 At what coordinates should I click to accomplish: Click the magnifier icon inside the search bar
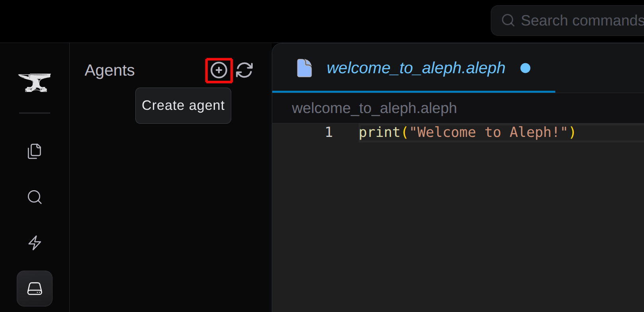(x=508, y=20)
